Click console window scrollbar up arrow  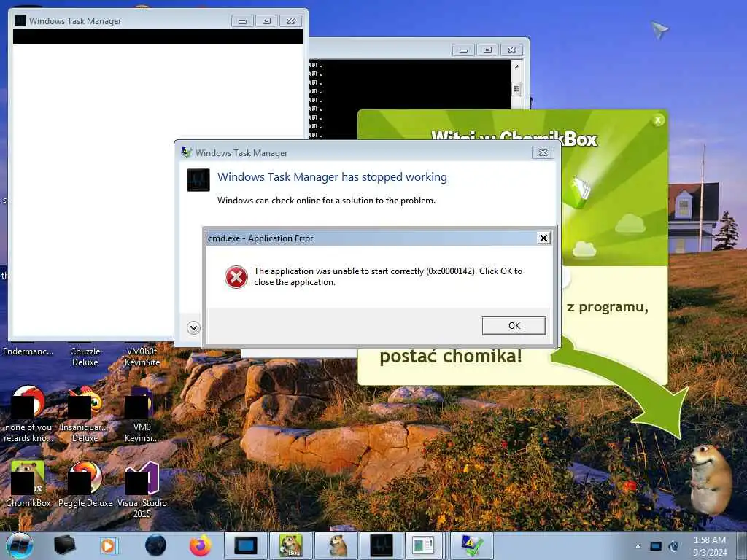[517, 66]
